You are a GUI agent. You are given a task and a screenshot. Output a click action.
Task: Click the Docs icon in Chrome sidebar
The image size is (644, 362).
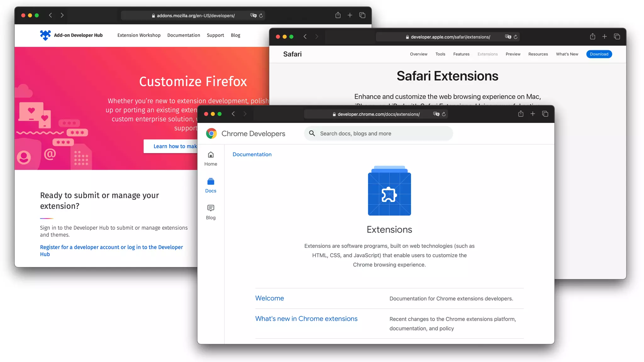[211, 182]
